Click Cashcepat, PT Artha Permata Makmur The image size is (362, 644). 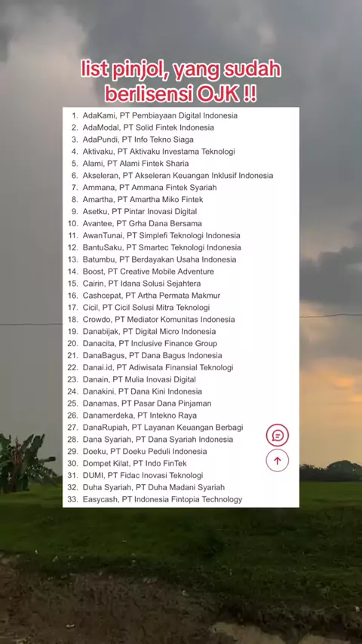tap(152, 296)
